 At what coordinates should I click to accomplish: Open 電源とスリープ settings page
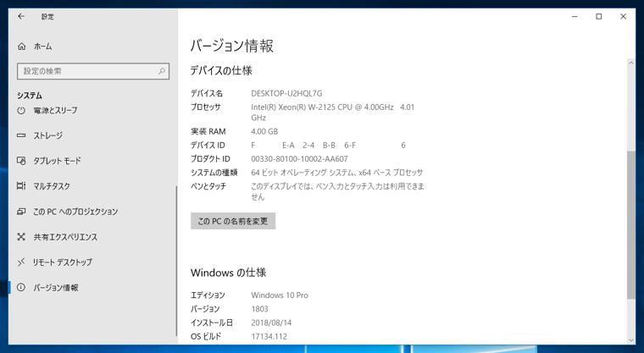[55, 110]
